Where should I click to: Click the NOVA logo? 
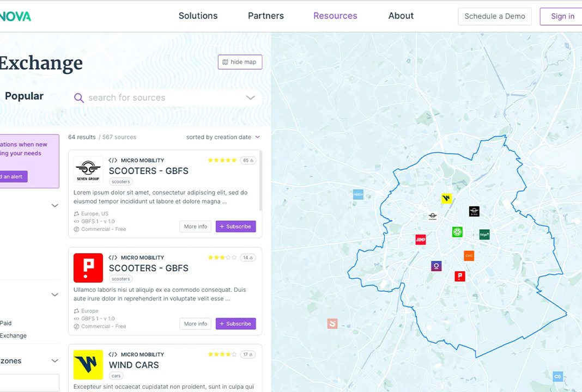tap(15, 16)
